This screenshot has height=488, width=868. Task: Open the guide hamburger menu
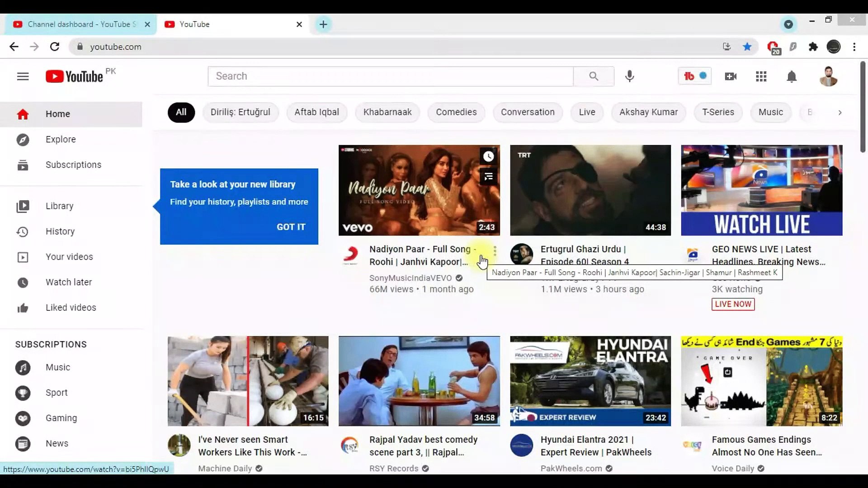pyautogui.click(x=23, y=76)
